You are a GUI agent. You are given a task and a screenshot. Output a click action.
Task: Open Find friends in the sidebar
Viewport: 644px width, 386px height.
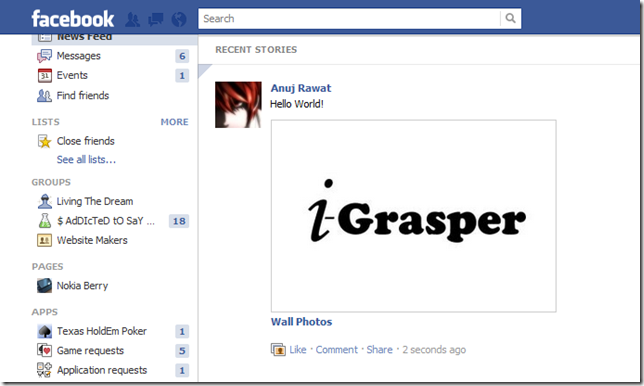tap(83, 96)
